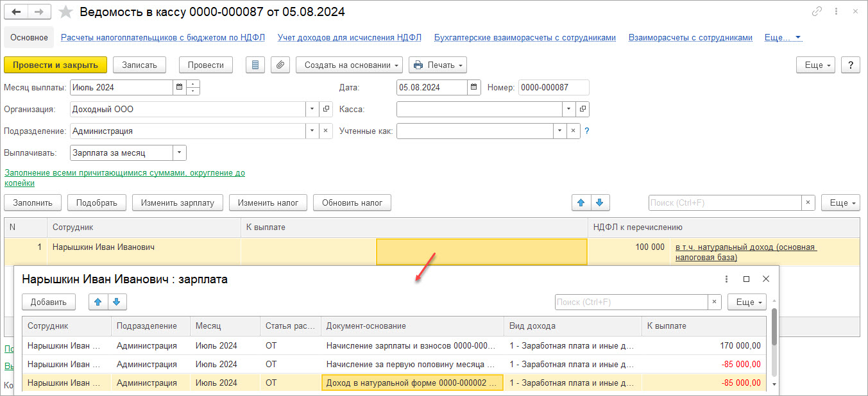The height and width of the screenshot is (396, 868).
Task: Click the Заполнить button
Action: 33,202
